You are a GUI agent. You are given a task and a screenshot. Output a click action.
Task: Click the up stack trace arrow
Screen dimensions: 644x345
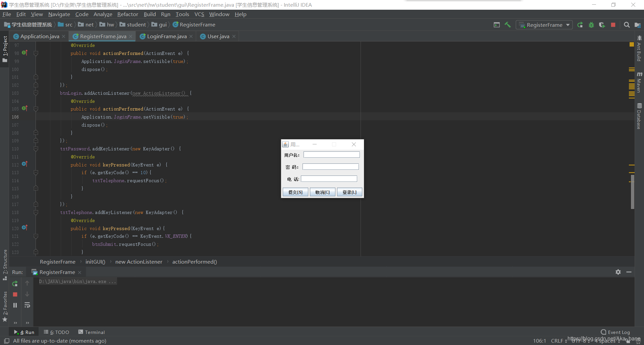pos(27,283)
